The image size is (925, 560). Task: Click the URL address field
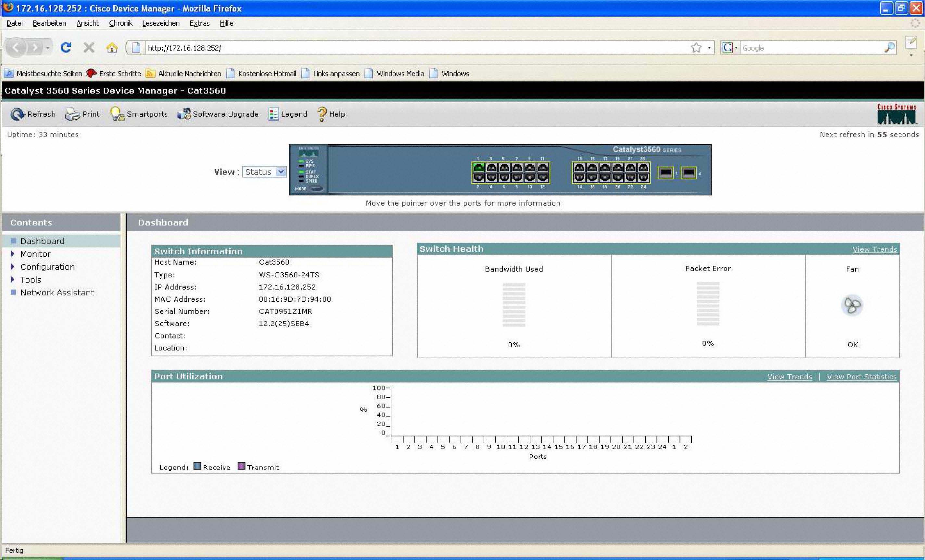pyautogui.click(x=417, y=48)
